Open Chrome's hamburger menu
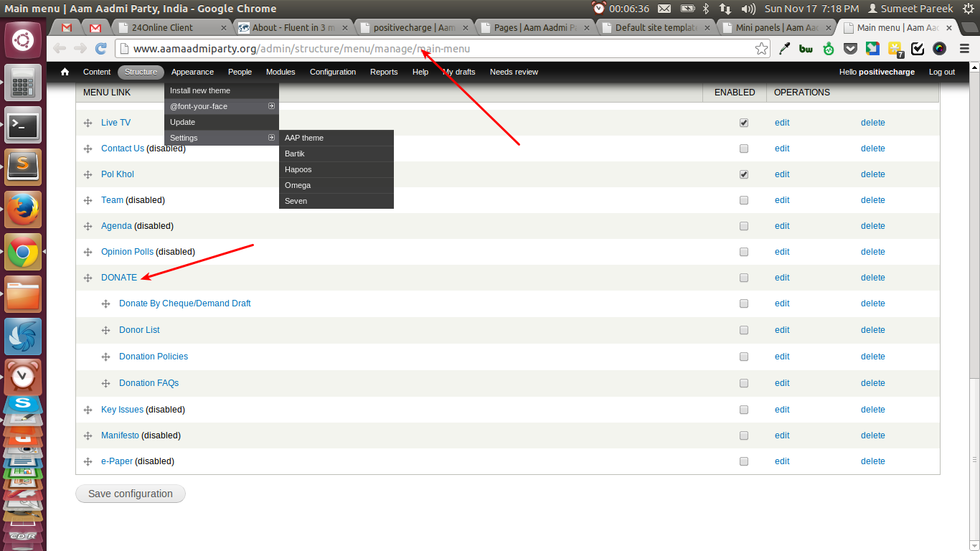Image resolution: width=980 pixels, height=551 pixels. point(964,49)
